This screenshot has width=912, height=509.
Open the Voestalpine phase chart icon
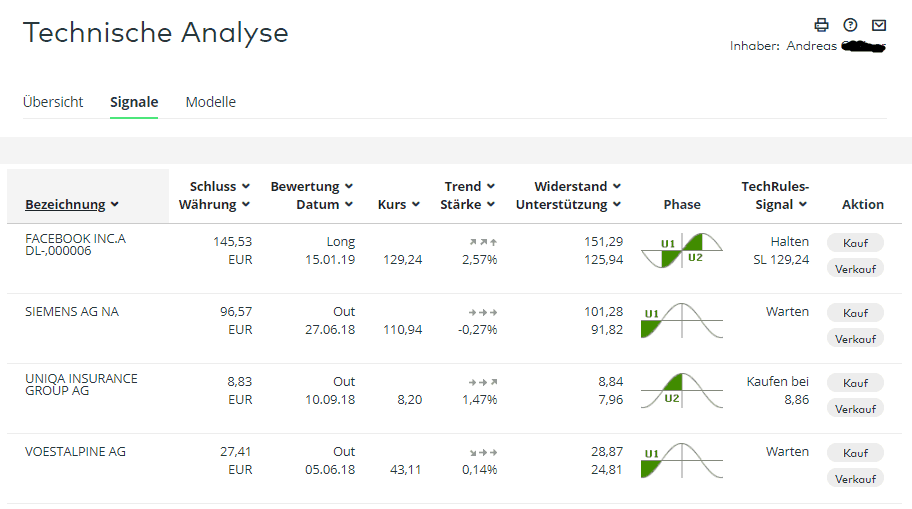click(x=682, y=461)
